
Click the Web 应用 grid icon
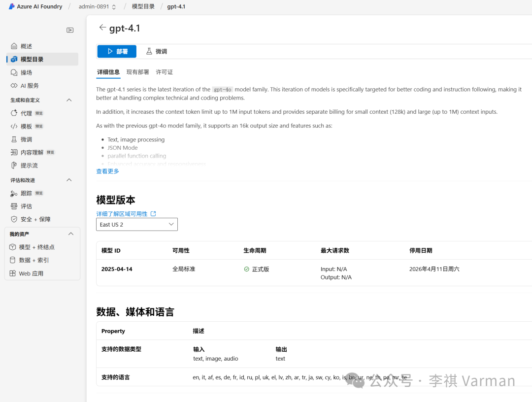[12, 273]
